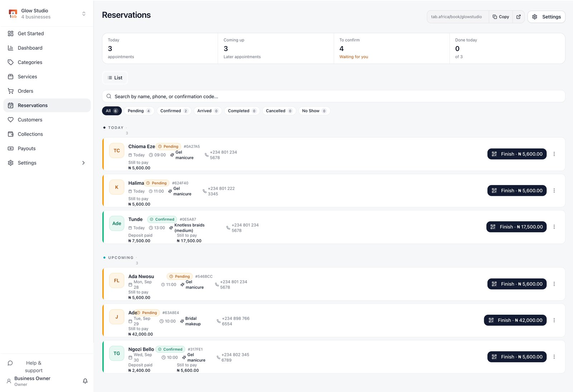The image size is (573, 392).
Task: Finish Tunde's ₦17,500.00 reservation
Action: coord(516,227)
